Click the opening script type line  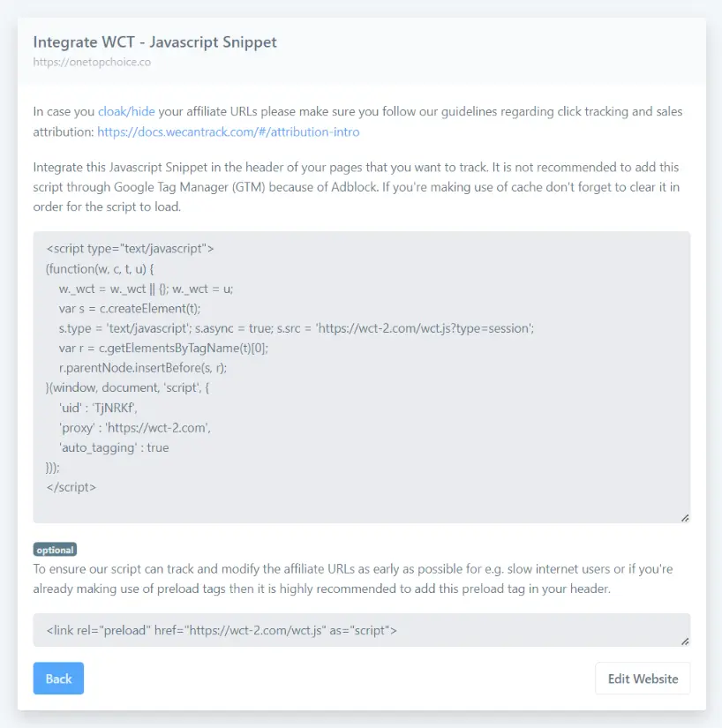pyautogui.click(x=130, y=249)
